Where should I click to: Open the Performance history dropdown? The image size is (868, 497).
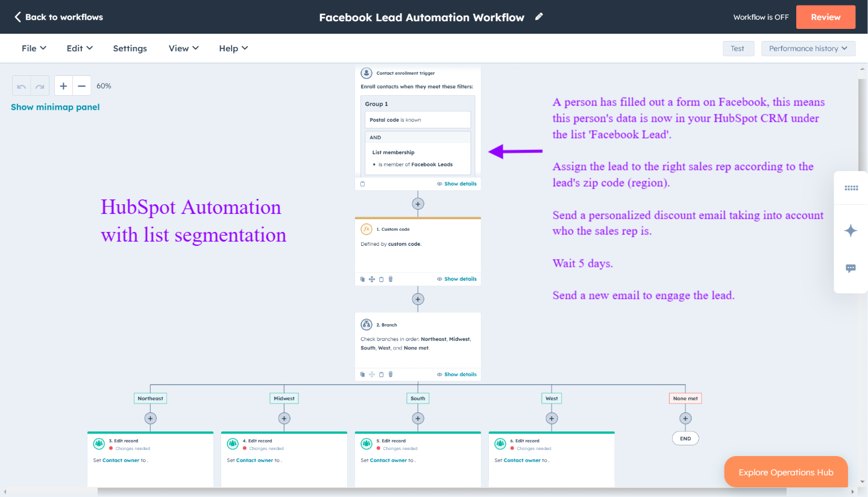pyautogui.click(x=808, y=48)
